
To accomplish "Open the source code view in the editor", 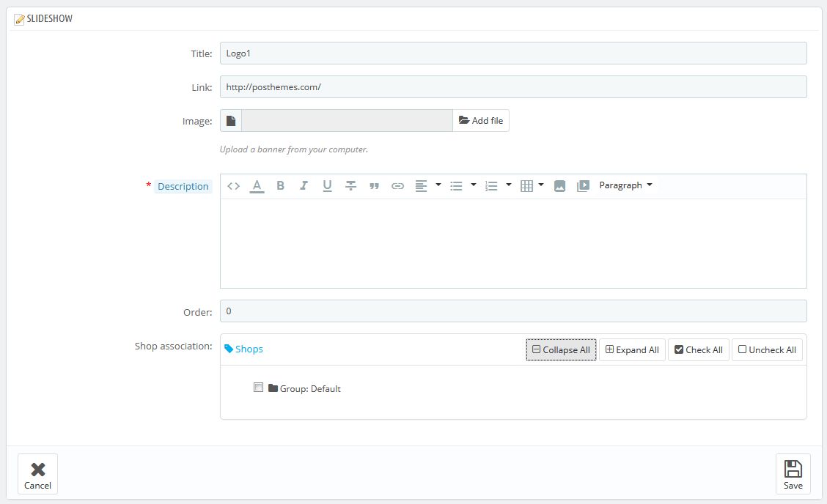I will [x=233, y=186].
